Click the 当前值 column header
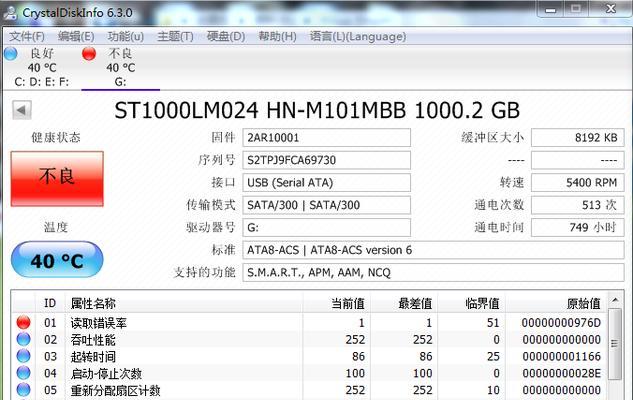This screenshot has height=400, width=633. (336, 303)
